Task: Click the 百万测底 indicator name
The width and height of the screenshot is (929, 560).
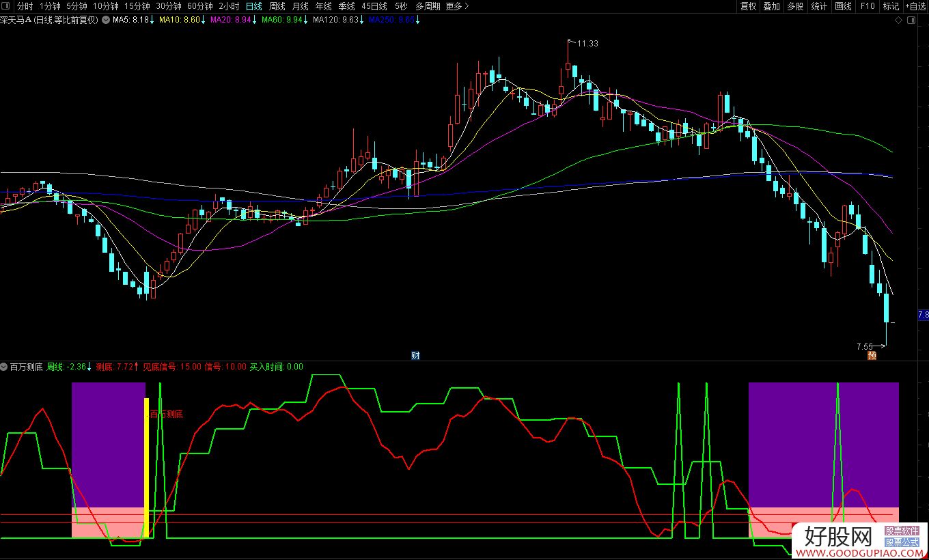Action: 27,367
